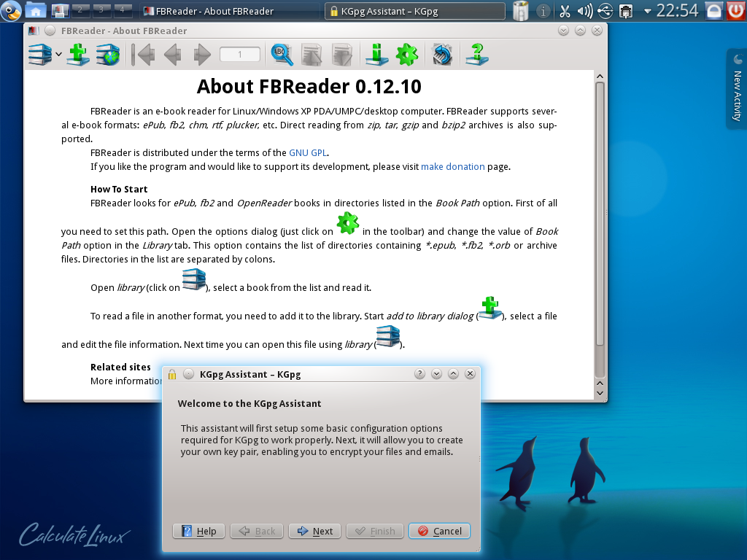The height and width of the screenshot is (560, 747).
Task: Open the FBReader window menu circle button
Action: click(x=50, y=31)
